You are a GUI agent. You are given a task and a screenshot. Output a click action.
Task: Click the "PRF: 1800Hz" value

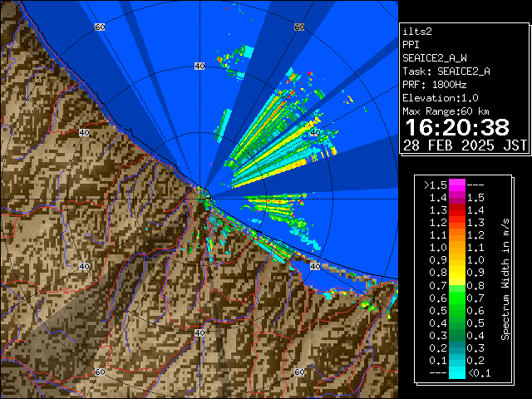435,85
